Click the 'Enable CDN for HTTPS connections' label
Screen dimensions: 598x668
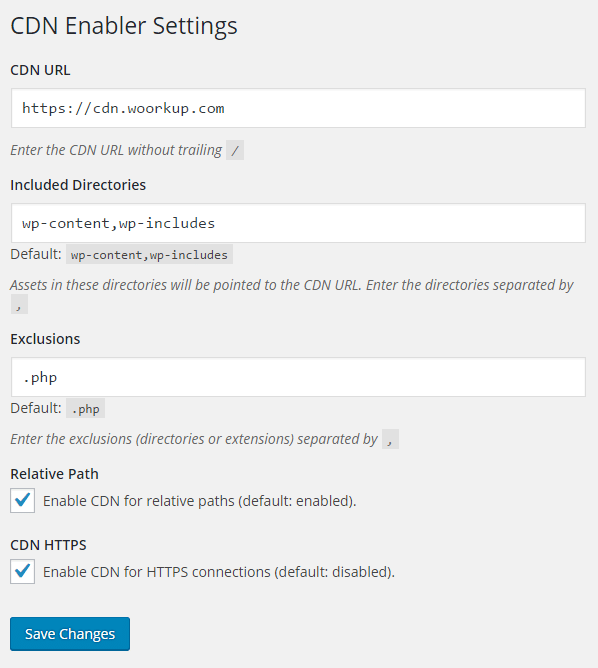[219, 572]
